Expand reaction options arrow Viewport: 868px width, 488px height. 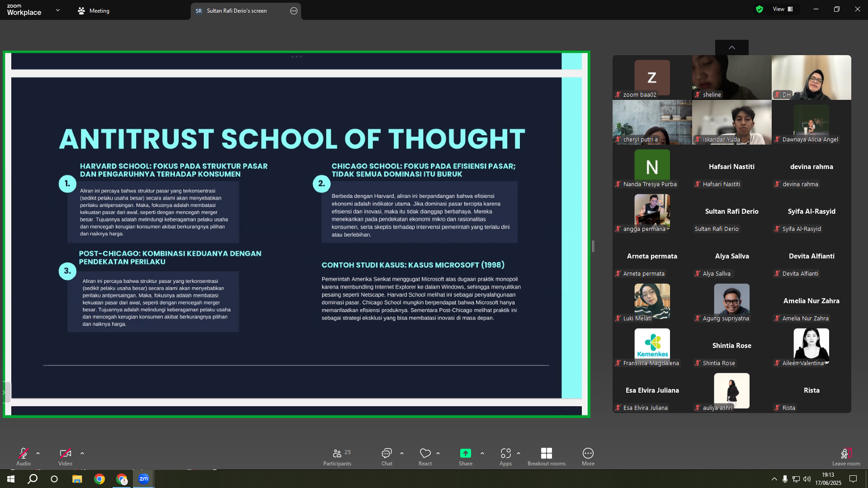438,453
